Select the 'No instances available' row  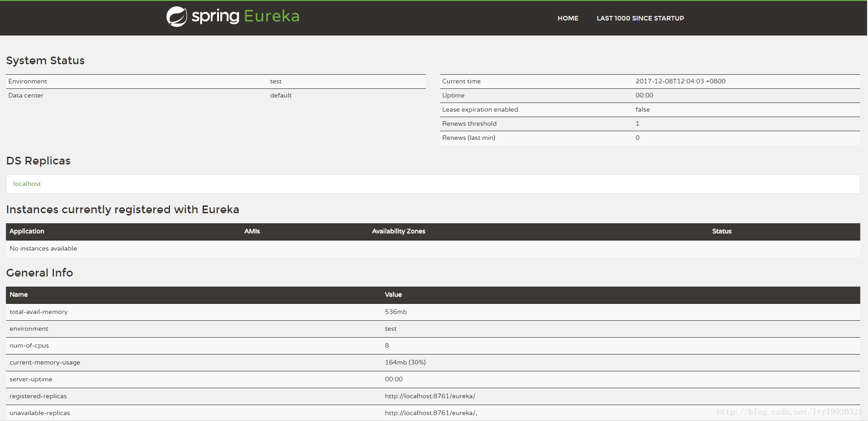click(x=433, y=249)
